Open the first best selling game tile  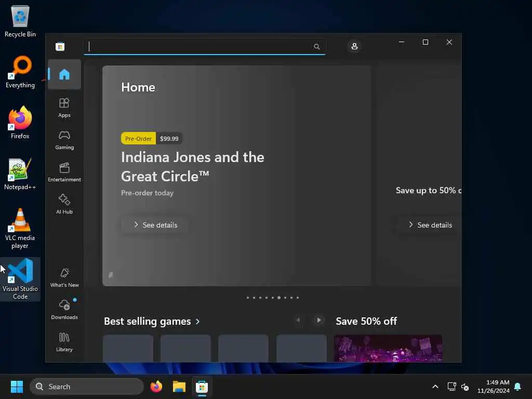coord(128,348)
